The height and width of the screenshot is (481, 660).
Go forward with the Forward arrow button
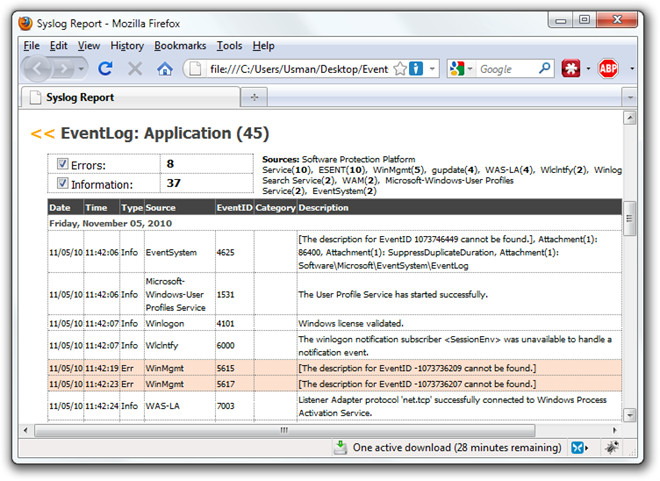point(63,69)
